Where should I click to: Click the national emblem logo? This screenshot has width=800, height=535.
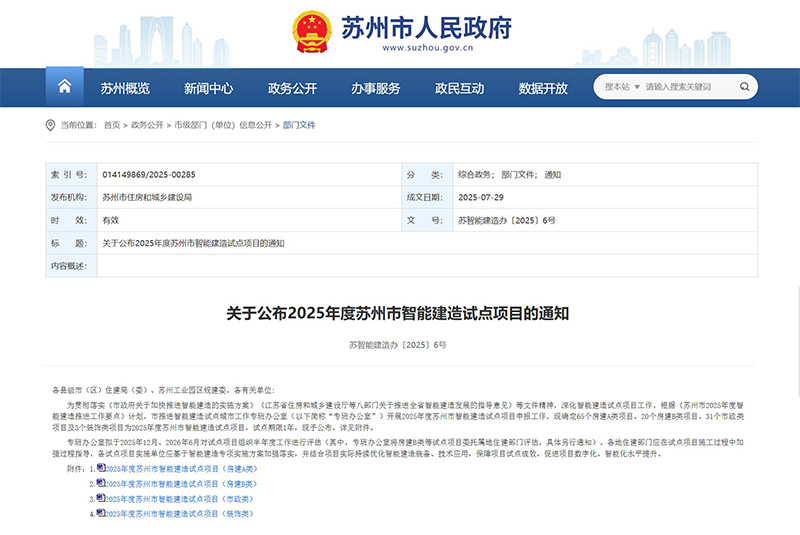[312, 32]
